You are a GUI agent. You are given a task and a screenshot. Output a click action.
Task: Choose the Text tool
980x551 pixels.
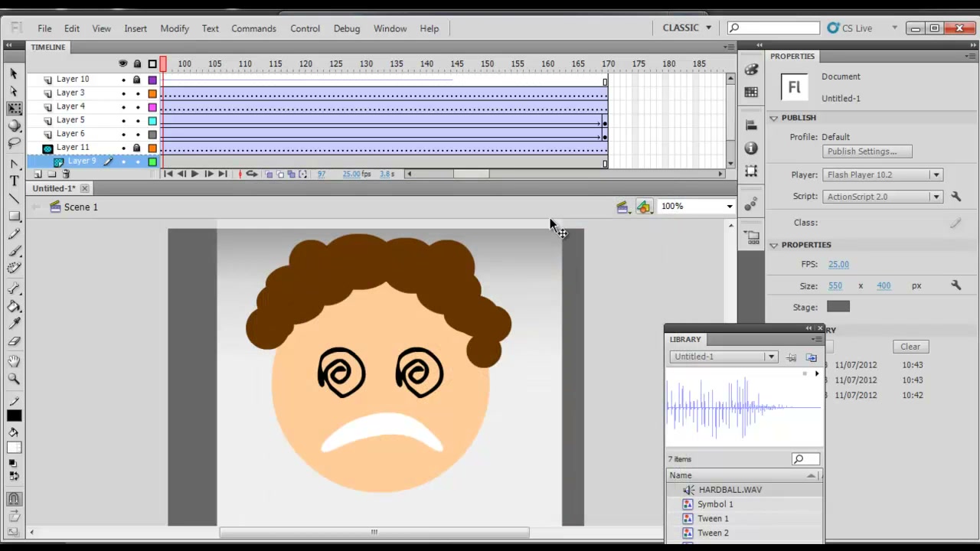(x=14, y=181)
